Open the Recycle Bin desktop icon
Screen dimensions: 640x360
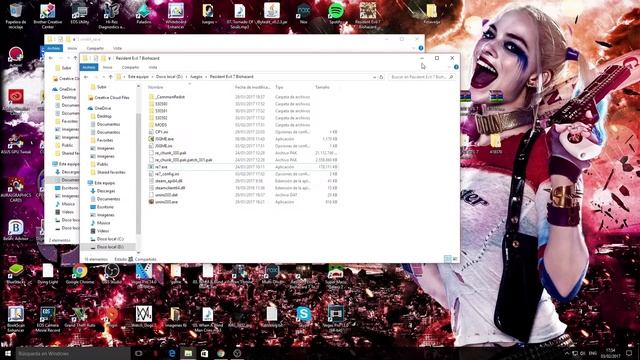point(16,16)
